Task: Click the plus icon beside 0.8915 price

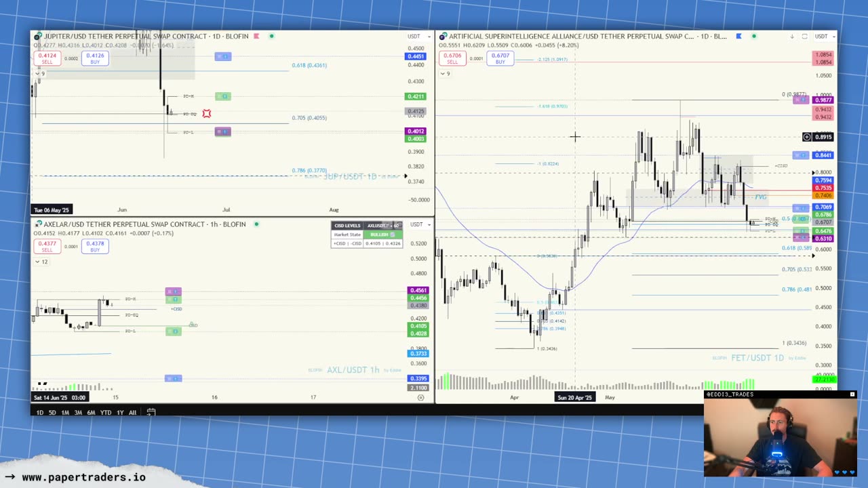Action: [806, 137]
